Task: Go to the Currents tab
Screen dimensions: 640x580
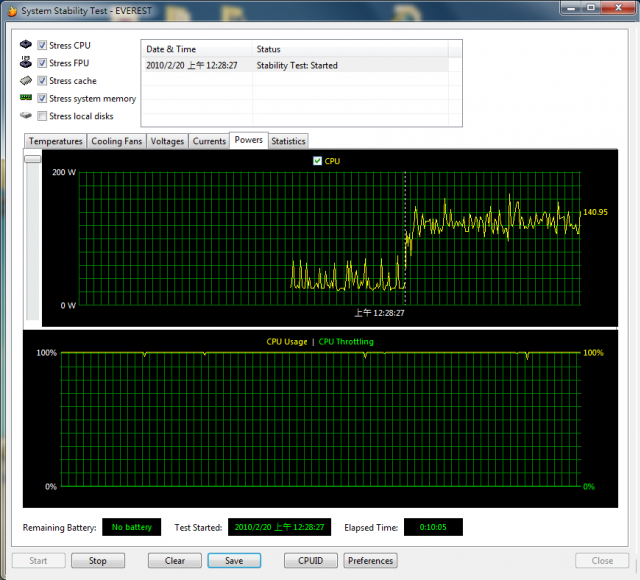Action: 209,141
